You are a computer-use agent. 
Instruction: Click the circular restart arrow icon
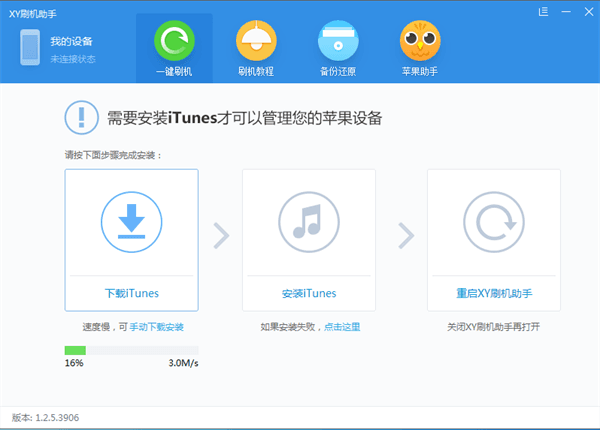[x=494, y=222]
